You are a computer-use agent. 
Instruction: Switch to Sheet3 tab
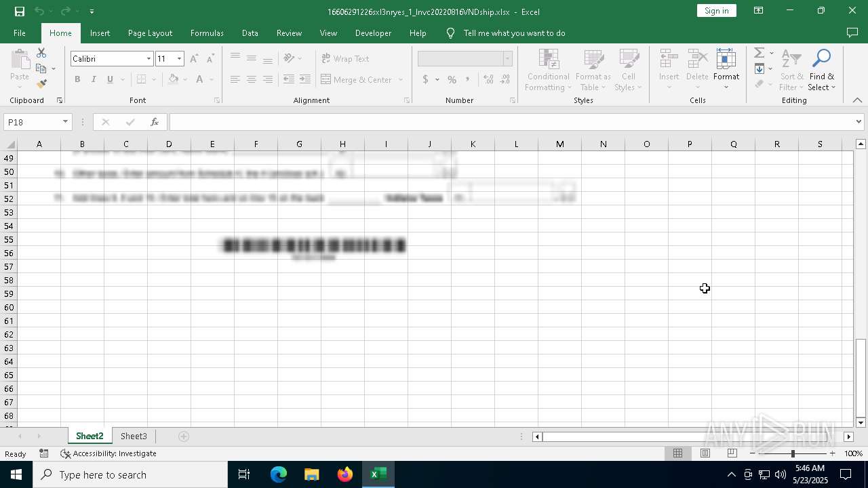[134, 436]
